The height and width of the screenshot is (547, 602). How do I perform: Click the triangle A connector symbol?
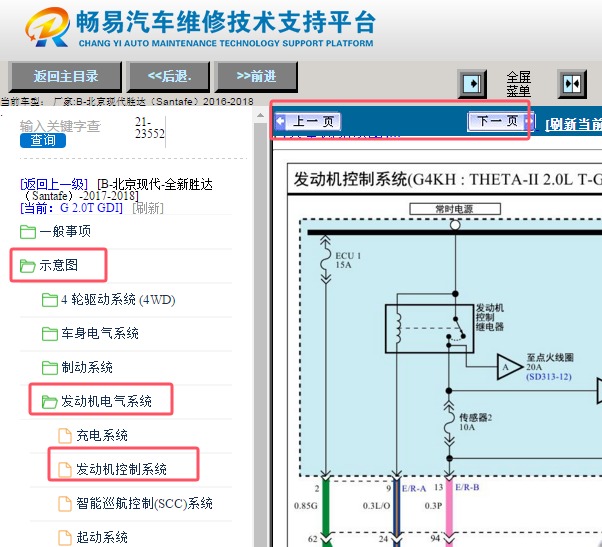(508, 367)
